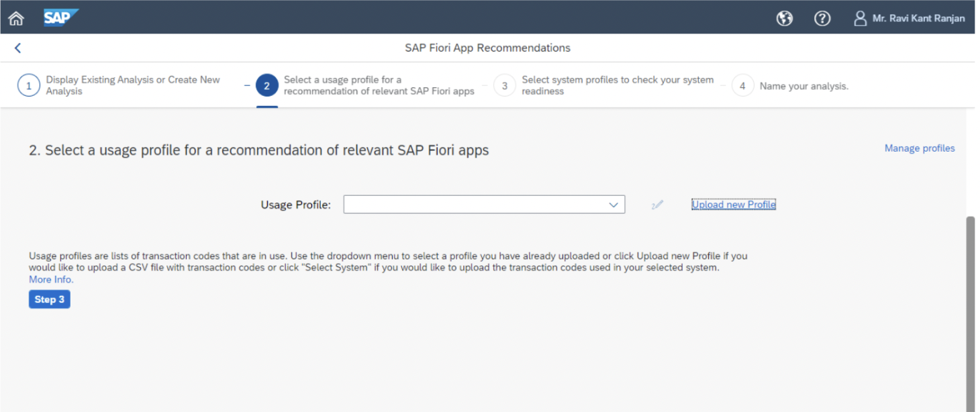980x412 pixels.
Task: Expand the Usage Profile selection list arrow
Action: pyautogui.click(x=612, y=205)
